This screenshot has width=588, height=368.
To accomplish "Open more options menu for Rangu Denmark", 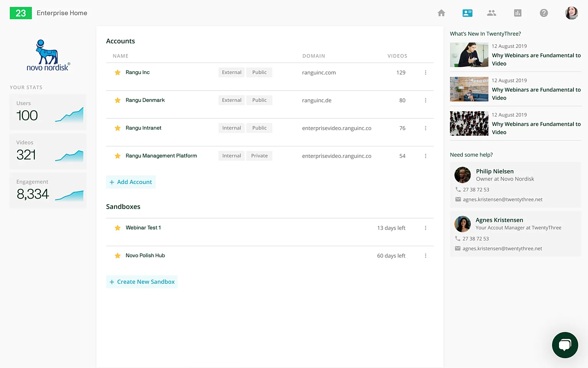I will click(425, 100).
